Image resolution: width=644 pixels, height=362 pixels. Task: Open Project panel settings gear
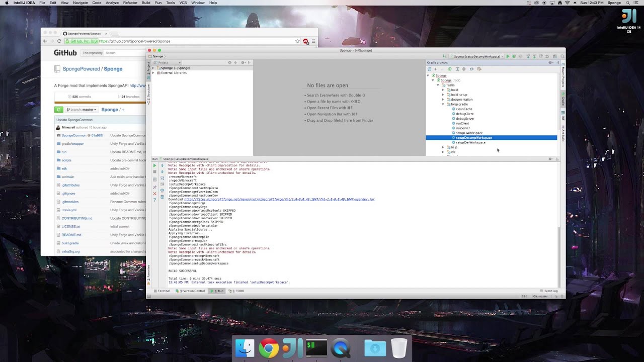pos(243,62)
